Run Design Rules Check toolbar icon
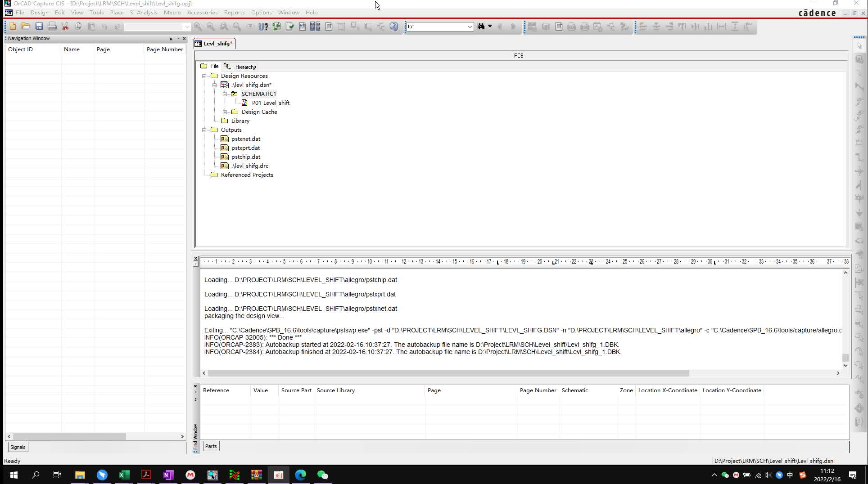The height and width of the screenshot is (484, 868). click(x=289, y=27)
